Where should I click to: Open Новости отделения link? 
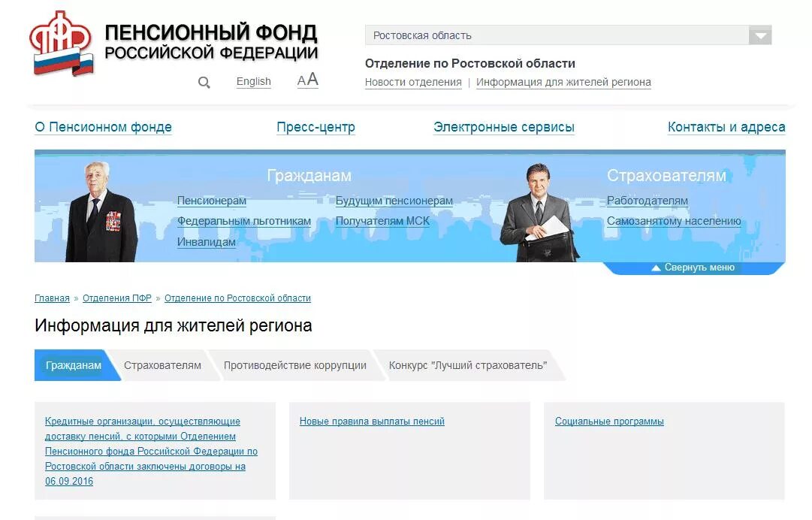tap(413, 83)
